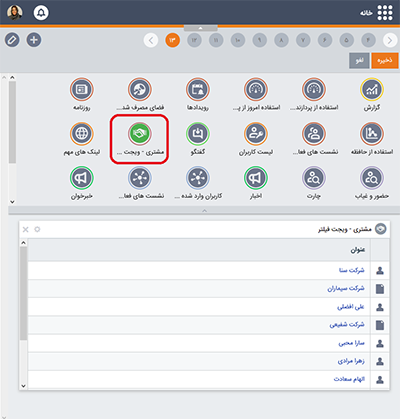Screen dimensions: 400x419
Task: Select the لینک های مهم globe icon
Action: point(82,134)
